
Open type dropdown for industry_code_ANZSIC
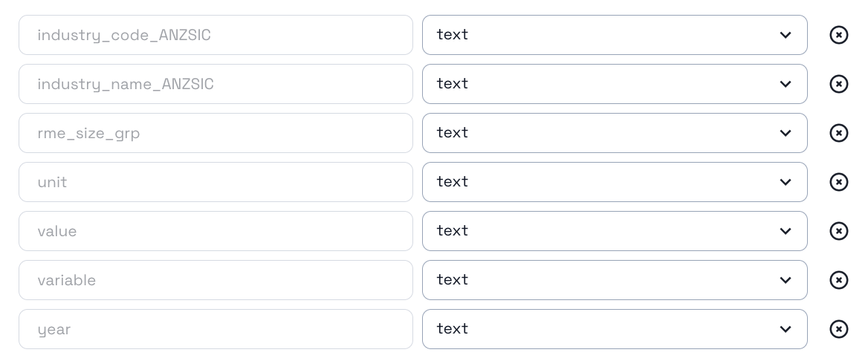tap(614, 35)
